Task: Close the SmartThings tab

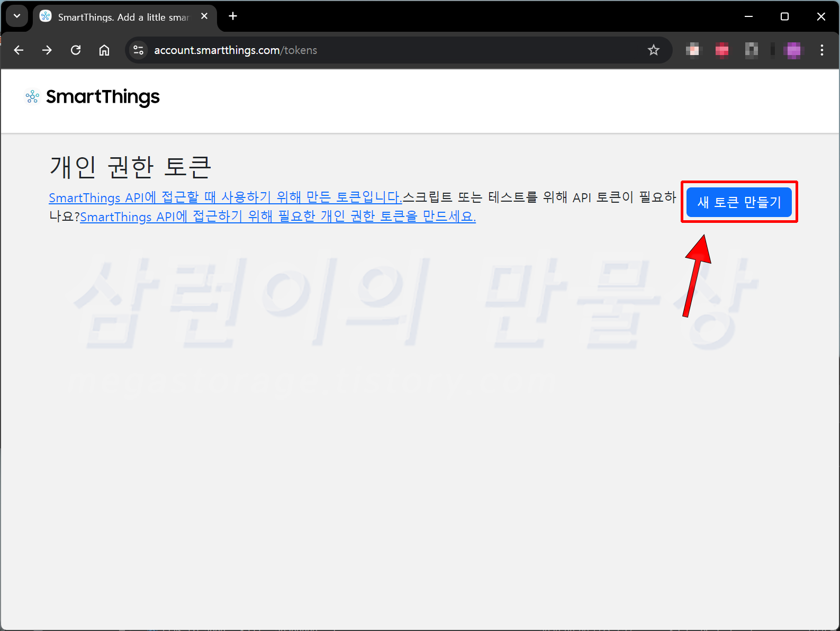Action: pyautogui.click(x=204, y=16)
